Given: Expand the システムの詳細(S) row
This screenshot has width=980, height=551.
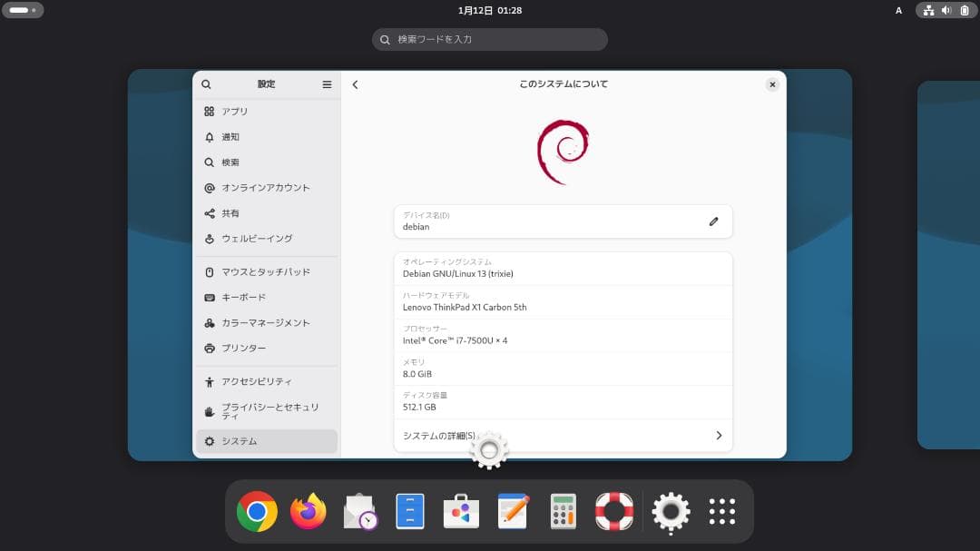Looking at the screenshot, I should tap(563, 435).
